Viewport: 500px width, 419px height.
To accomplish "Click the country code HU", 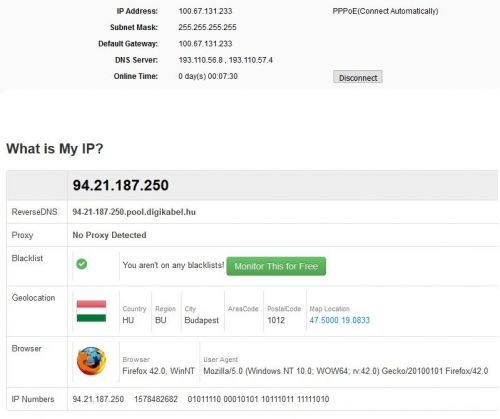I will click(x=128, y=320).
